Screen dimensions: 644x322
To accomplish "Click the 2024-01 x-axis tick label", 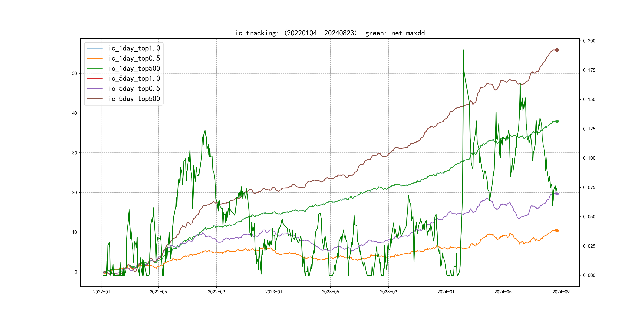I will 446,292.
